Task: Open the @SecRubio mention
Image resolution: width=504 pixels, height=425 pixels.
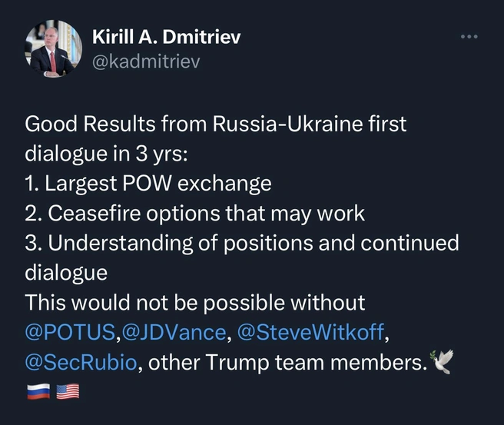Action: pos(81,362)
